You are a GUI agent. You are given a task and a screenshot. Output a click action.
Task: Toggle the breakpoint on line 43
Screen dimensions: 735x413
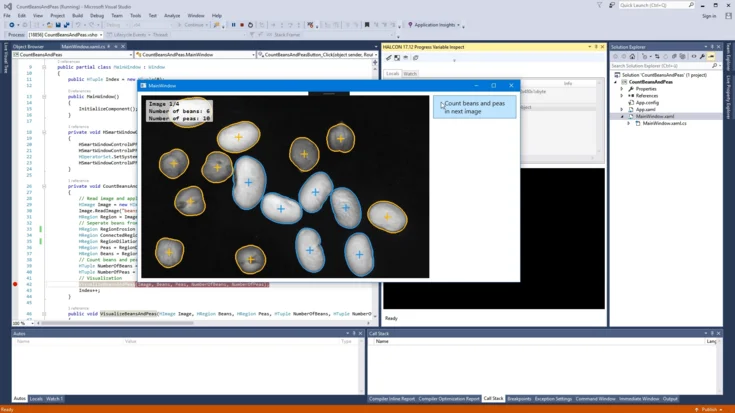[14, 284]
